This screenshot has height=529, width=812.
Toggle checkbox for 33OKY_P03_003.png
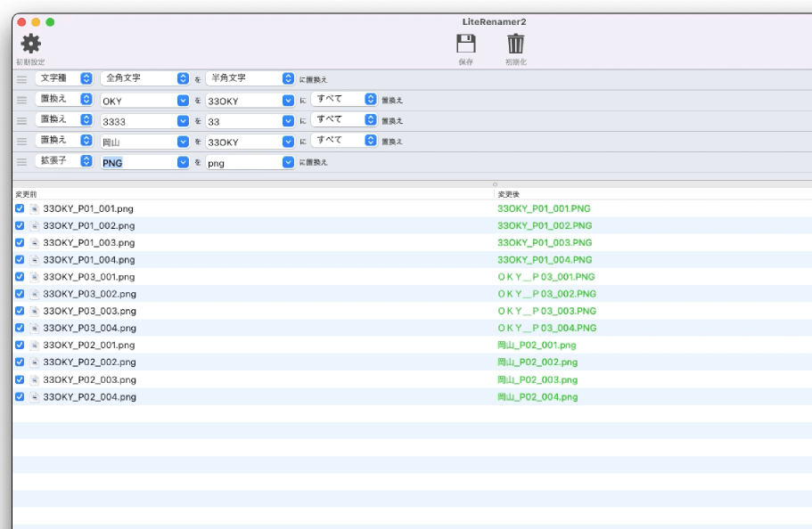20,311
